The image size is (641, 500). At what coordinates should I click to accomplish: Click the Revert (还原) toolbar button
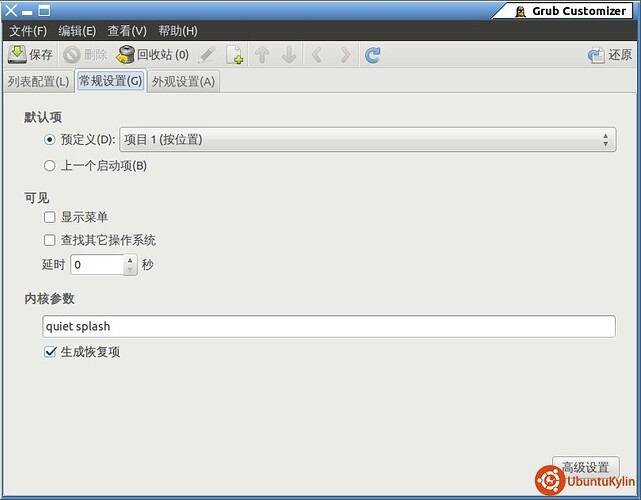click(x=610, y=55)
